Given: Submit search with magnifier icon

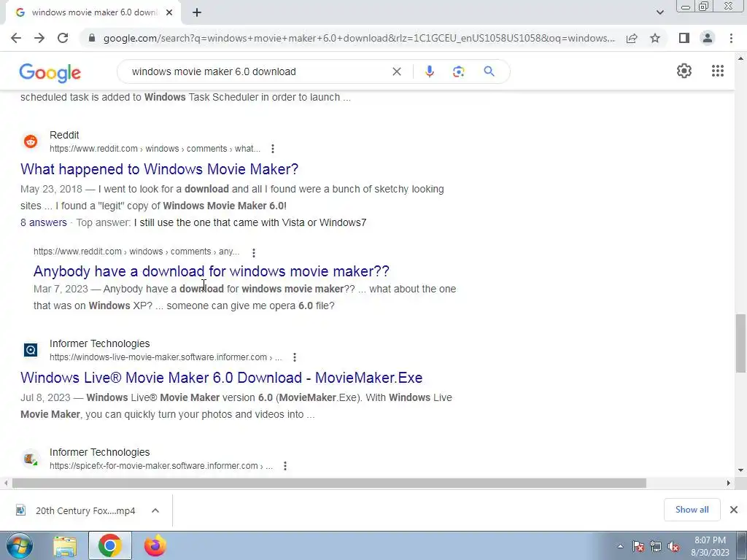Looking at the screenshot, I should [x=489, y=71].
